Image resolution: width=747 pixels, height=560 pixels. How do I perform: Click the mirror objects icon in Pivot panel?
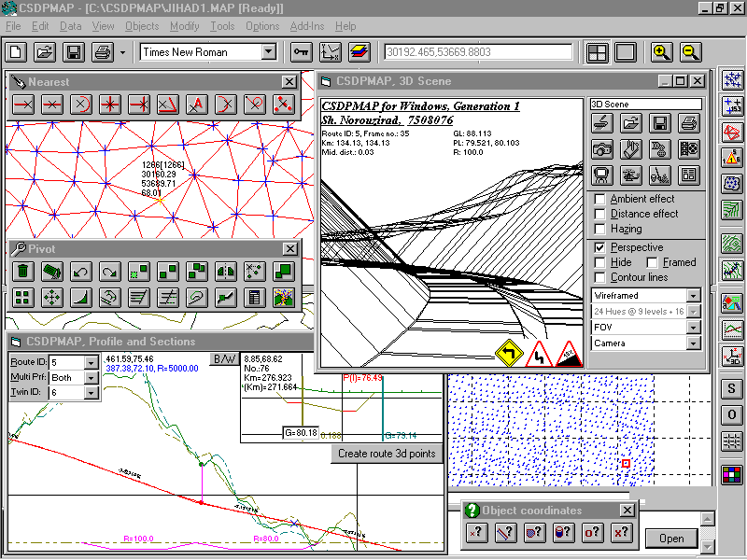tap(225, 272)
